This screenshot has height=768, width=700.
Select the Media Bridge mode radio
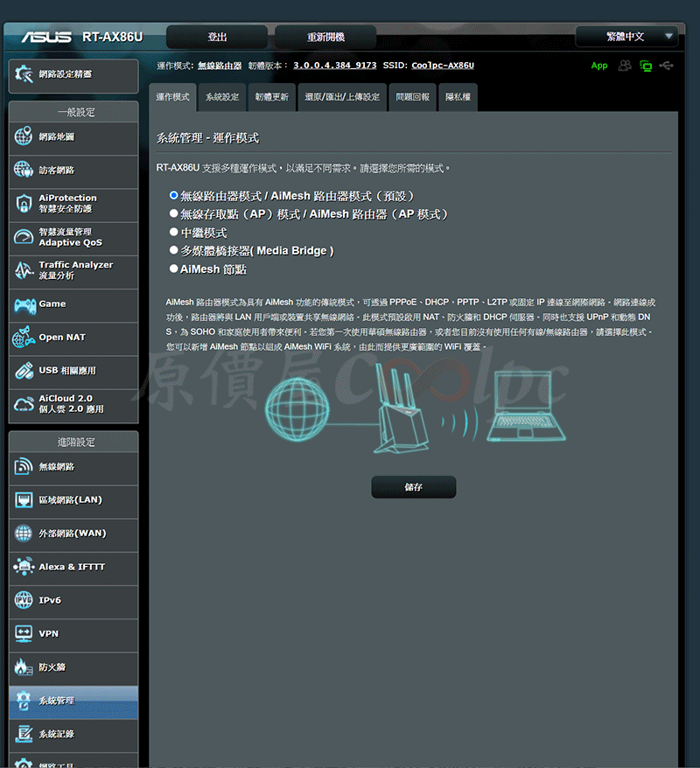[173, 250]
